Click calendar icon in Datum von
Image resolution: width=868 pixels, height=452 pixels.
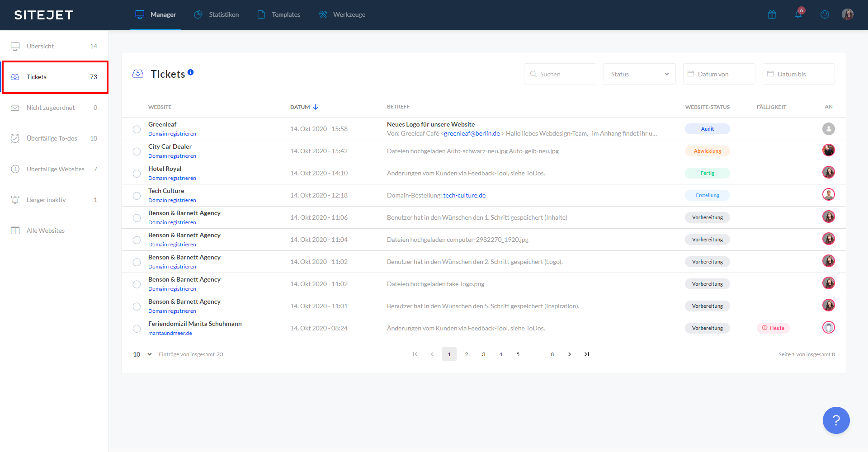[691, 74]
